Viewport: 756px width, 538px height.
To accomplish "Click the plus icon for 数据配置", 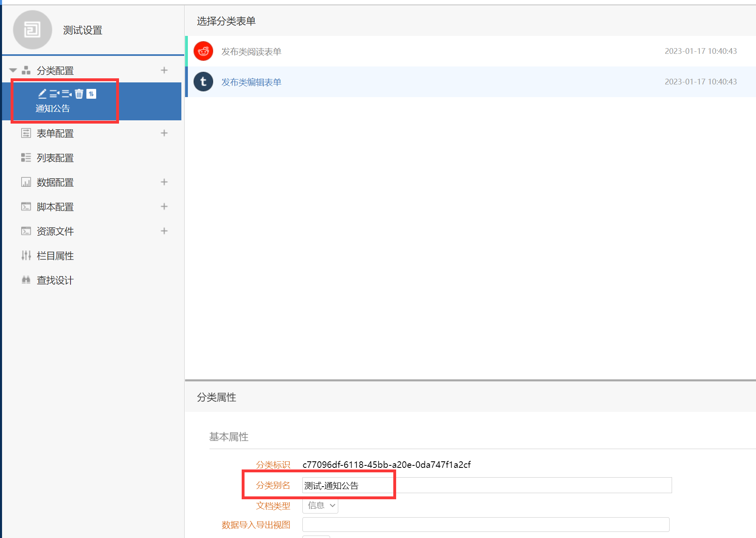I will pyautogui.click(x=164, y=182).
